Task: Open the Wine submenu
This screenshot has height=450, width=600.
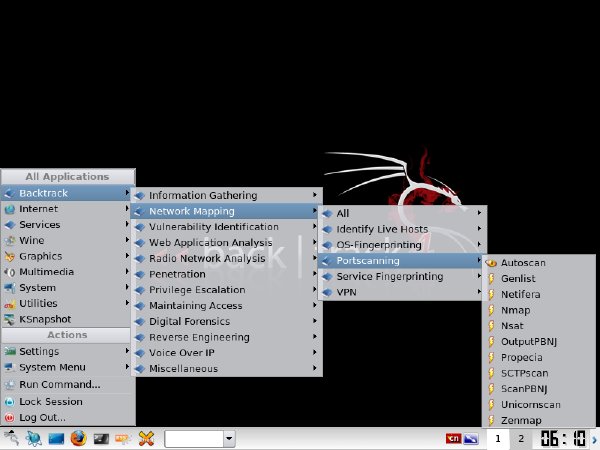Action: (x=67, y=240)
